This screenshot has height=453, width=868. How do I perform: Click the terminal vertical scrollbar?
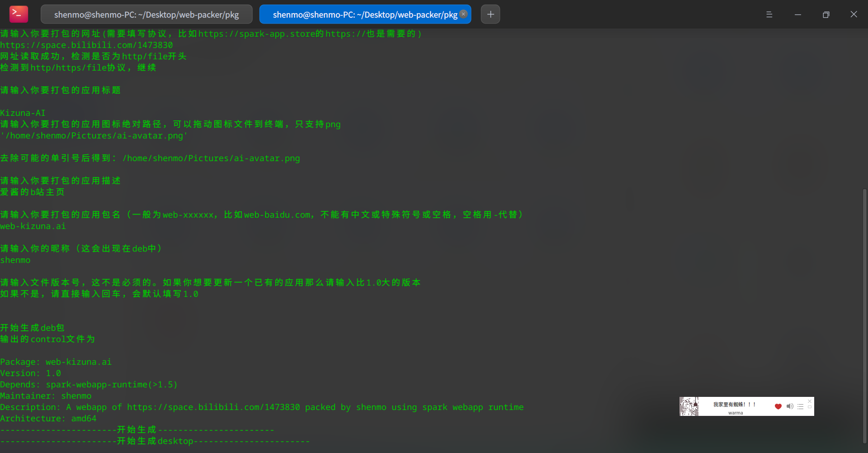864,317
